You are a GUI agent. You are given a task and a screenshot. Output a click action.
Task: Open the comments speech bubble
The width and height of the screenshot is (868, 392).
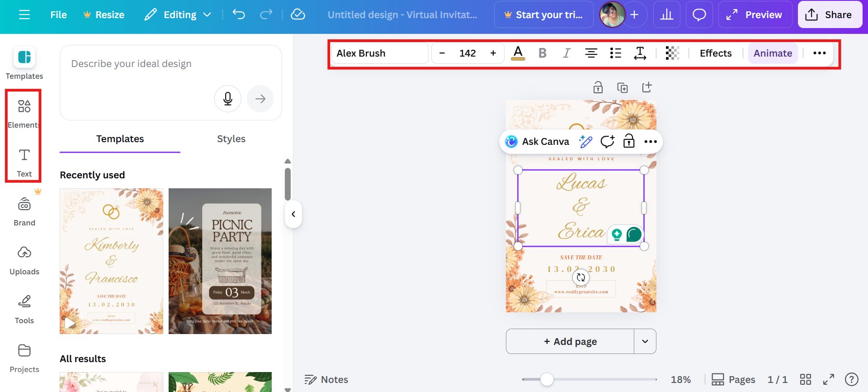(699, 14)
